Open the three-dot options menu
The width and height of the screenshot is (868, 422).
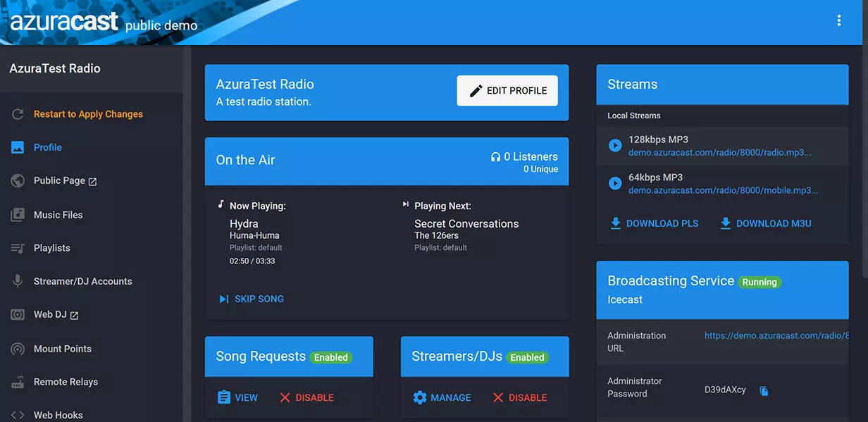(x=838, y=20)
